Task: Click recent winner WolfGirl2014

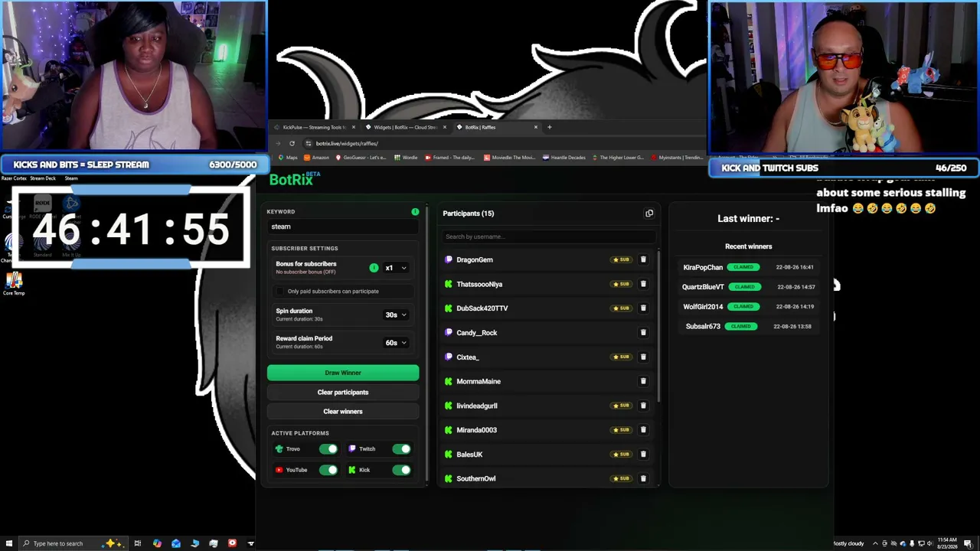Action: point(702,307)
